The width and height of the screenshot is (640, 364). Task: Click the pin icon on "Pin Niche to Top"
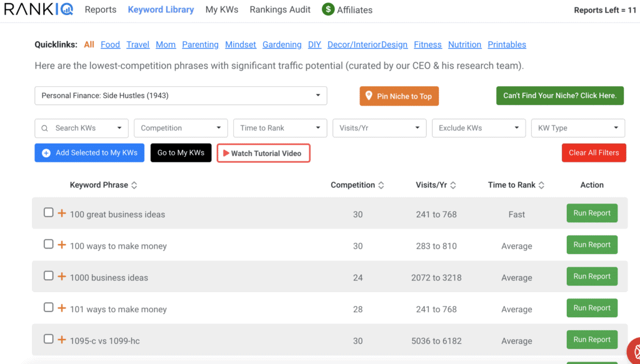pos(367,96)
